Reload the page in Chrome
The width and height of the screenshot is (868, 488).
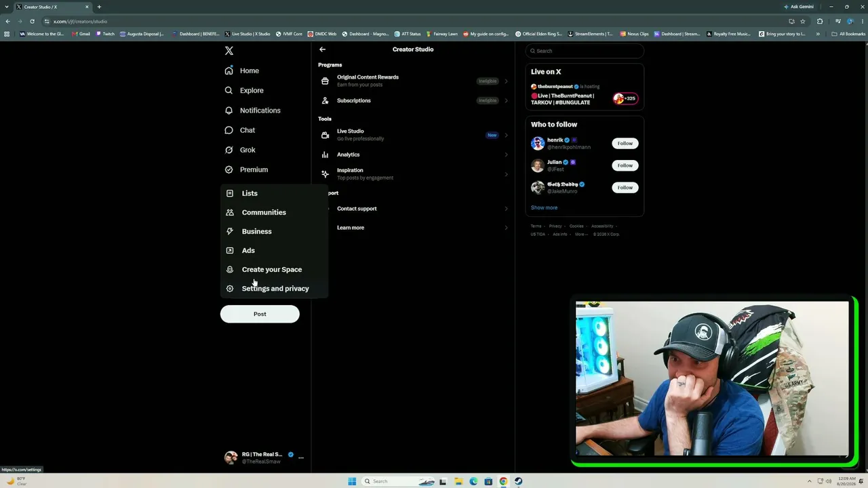(32, 21)
